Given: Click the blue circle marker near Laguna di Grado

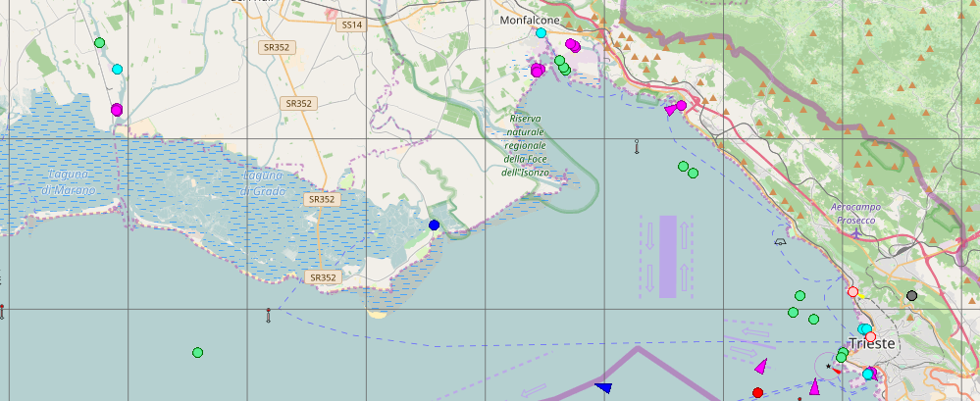Looking at the screenshot, I should click(x=435, y=226).
